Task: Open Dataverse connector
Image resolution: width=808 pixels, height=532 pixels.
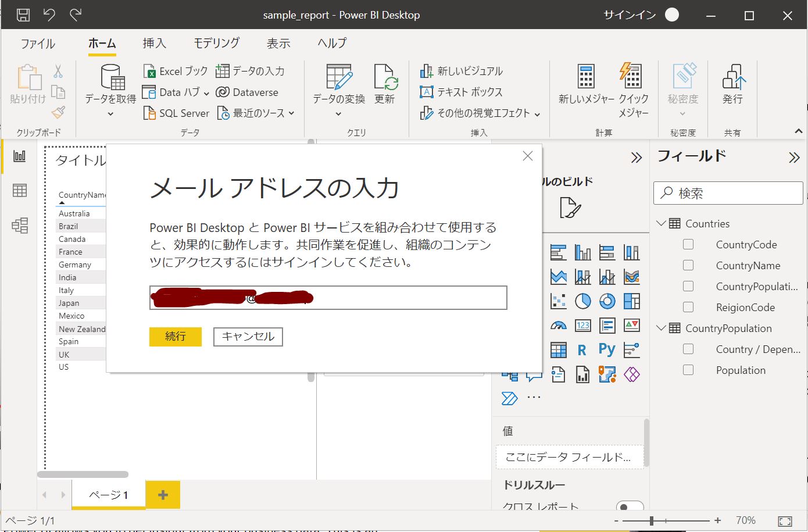Action: coord(247,92)
